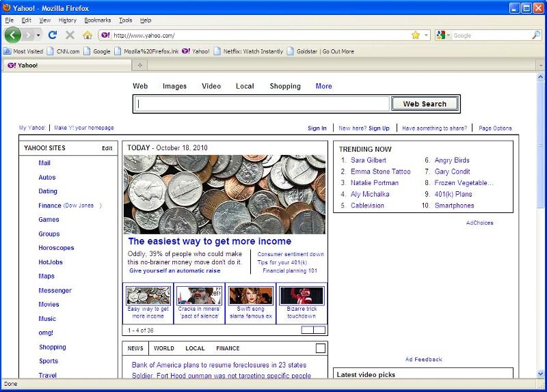Click the square options box in news header
This screenshot has width=547, height=392.
click(320, 348)
